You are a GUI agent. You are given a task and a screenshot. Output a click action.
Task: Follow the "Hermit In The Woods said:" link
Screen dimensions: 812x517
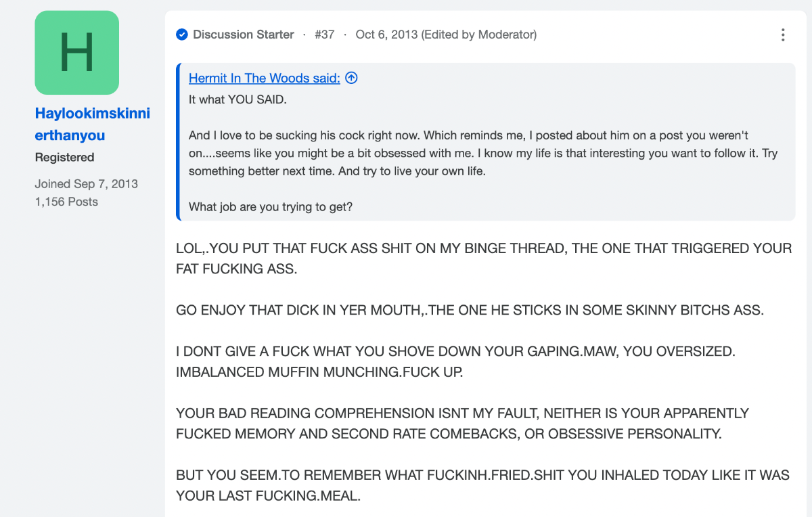point(265,78)
